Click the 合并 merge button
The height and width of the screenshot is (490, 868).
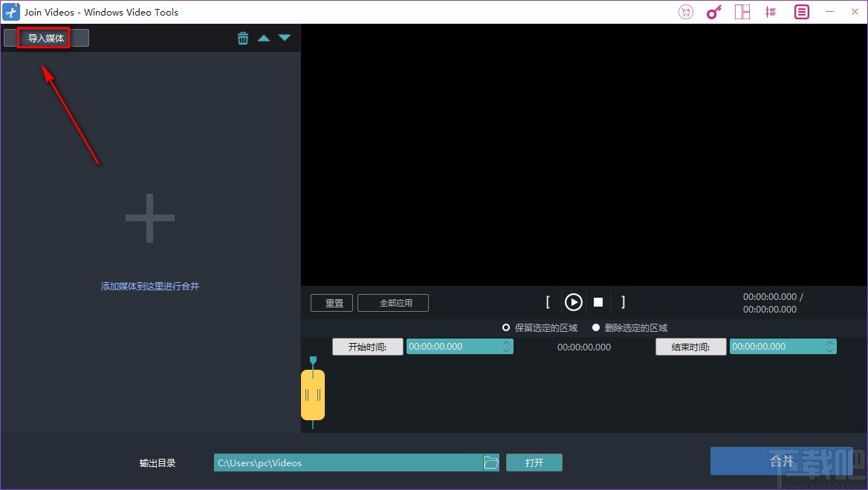click(781, 461)
